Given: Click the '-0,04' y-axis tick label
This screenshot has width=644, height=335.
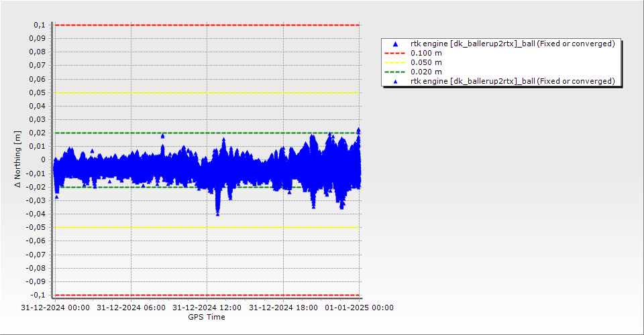Looking at the screenshot, I should click(x=36, y=214).
